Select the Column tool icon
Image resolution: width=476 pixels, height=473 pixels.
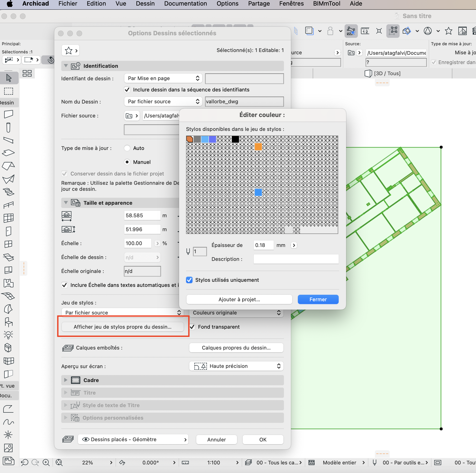coord(9,127)
